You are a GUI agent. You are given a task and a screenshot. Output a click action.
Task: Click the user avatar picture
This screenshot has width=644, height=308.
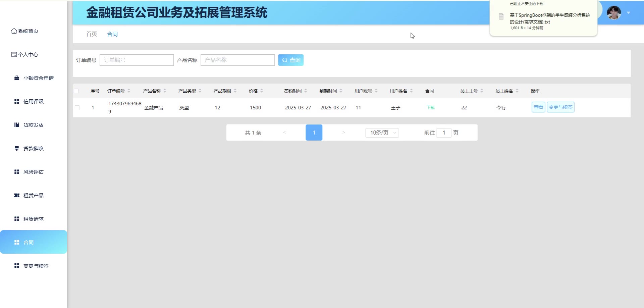coord(613,13)
